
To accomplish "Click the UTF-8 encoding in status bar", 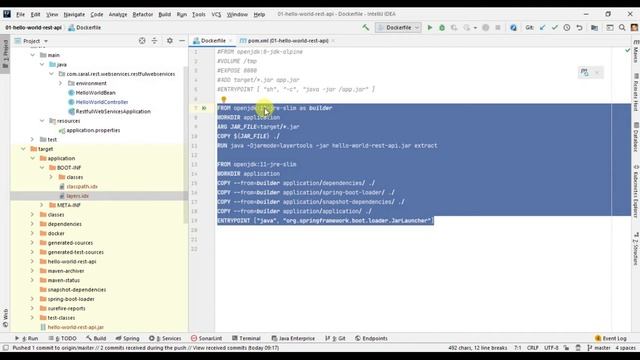I will (x=551, y=348).
